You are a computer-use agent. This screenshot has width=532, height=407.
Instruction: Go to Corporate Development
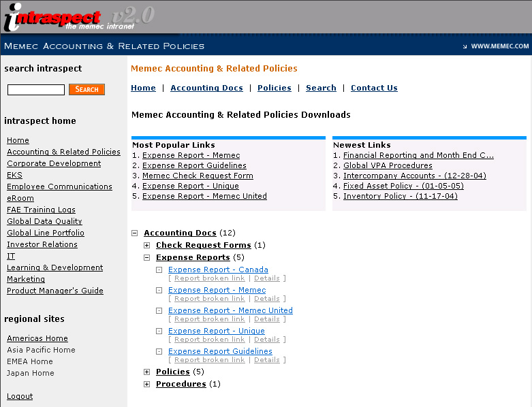(x=54, y=163)
